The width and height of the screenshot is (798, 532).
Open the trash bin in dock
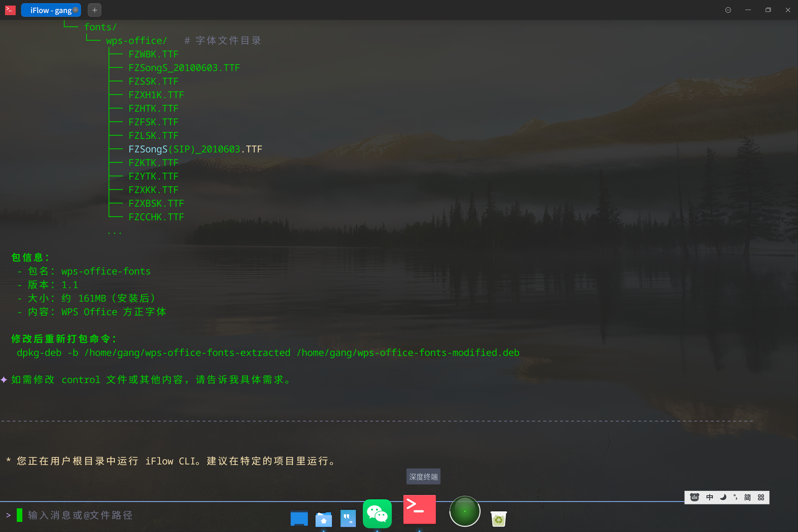click(498, 518)
